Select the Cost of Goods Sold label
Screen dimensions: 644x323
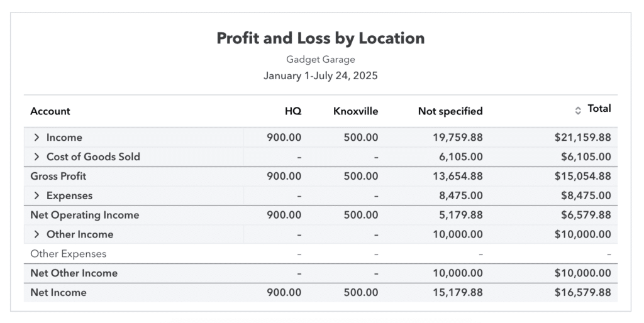93,156
